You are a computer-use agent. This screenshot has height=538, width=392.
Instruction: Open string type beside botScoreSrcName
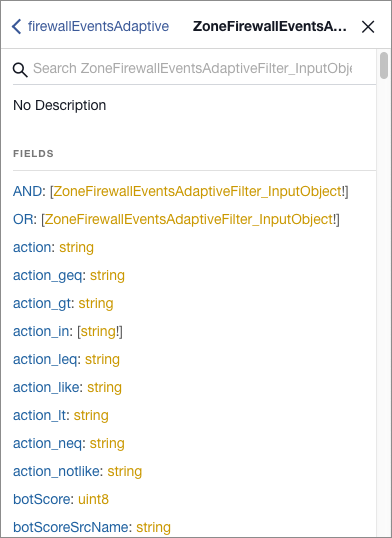[x=153, y=528]
